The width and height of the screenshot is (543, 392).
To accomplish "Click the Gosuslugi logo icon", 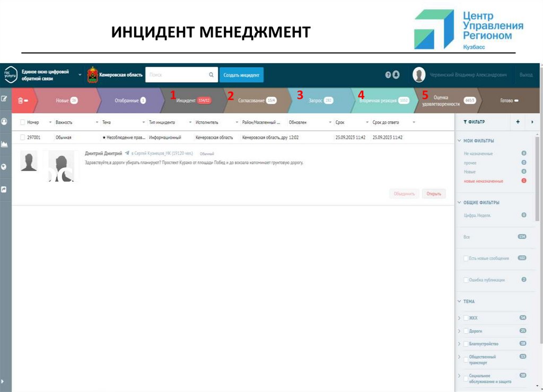I will [10, 74].
